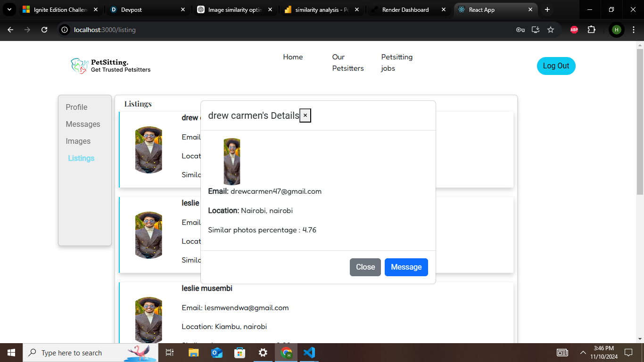Open Outlook from the taskbar

pyautogui.click(x=217, y=353)
